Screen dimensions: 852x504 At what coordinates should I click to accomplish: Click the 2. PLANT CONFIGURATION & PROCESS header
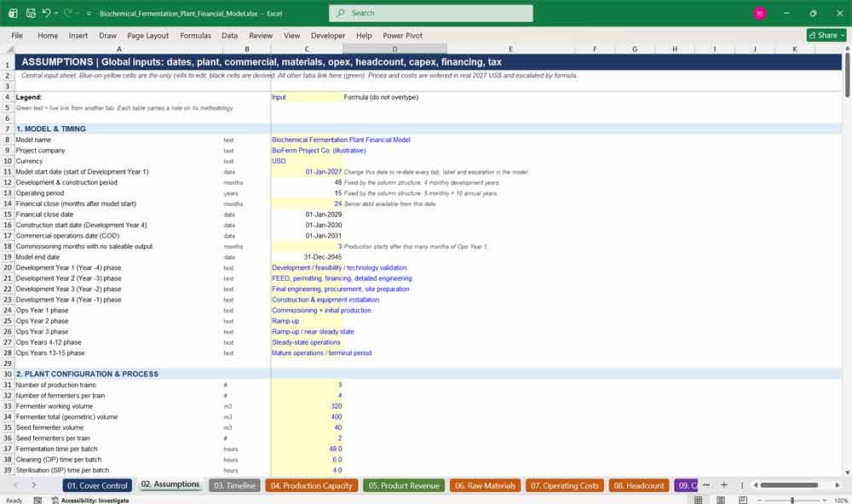click(x=87, y=375)
